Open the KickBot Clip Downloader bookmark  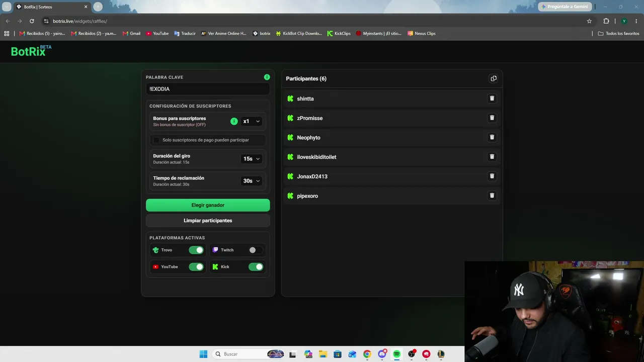point(299,33)
